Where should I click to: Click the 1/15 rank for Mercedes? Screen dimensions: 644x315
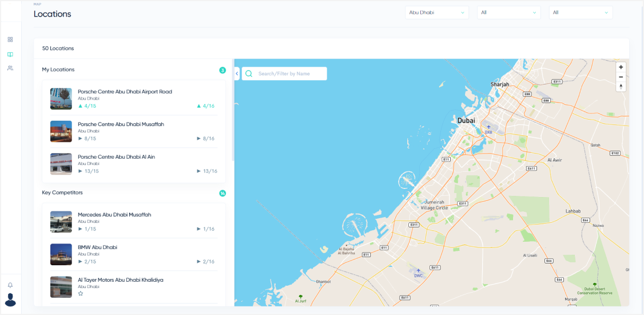coord(87,229)
